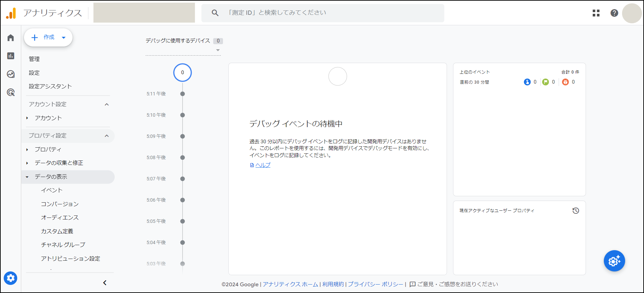
Task: Click the blue Admin gear icon
Action: point(10,278)
